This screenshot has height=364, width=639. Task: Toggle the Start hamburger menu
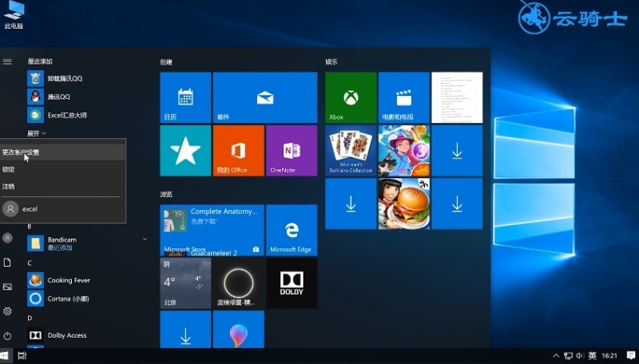click(7, 61)
